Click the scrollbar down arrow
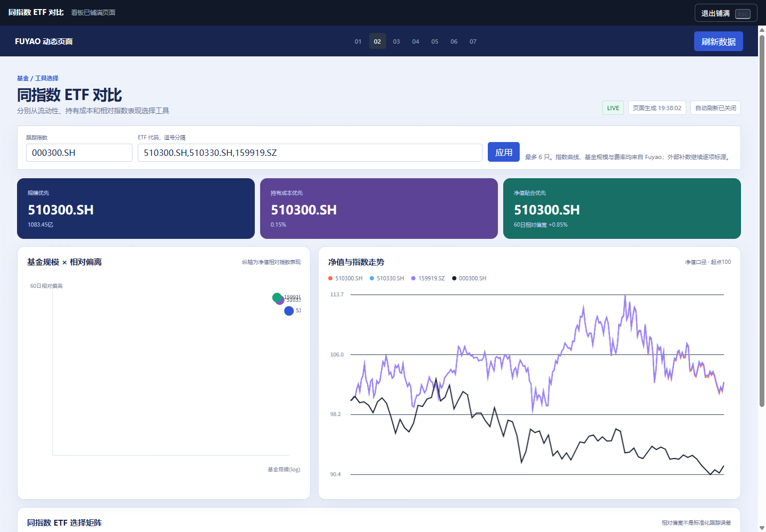This screenshot has height=532, width=766. tap(762, 528)
